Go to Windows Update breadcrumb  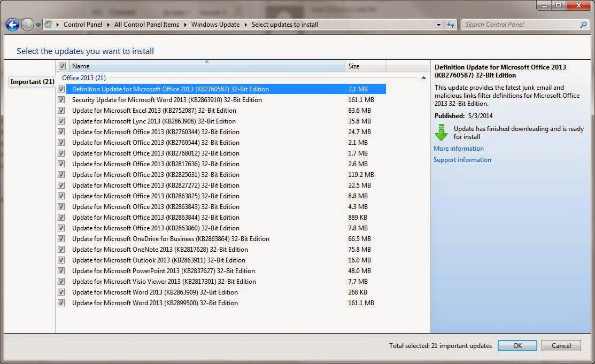215,24
